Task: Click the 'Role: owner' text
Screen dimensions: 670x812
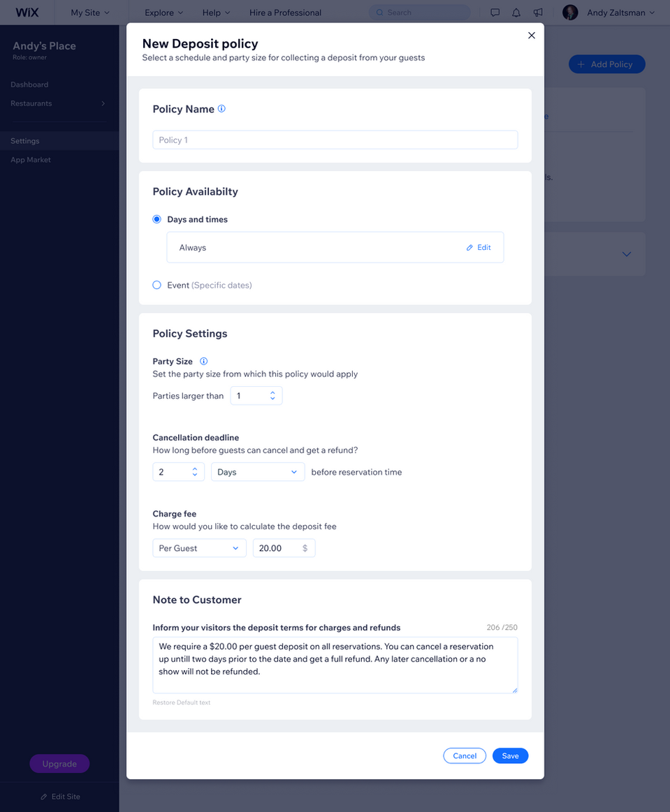Action: (x=29, y=57)
